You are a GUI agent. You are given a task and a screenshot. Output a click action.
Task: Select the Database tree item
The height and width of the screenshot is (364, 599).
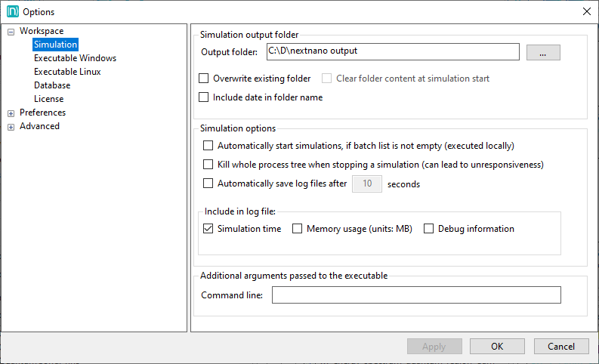52,85
